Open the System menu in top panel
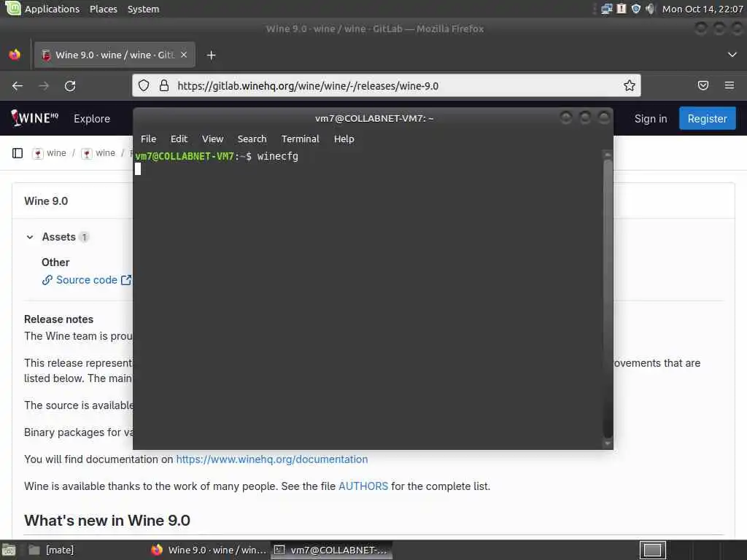 [144, 9]
